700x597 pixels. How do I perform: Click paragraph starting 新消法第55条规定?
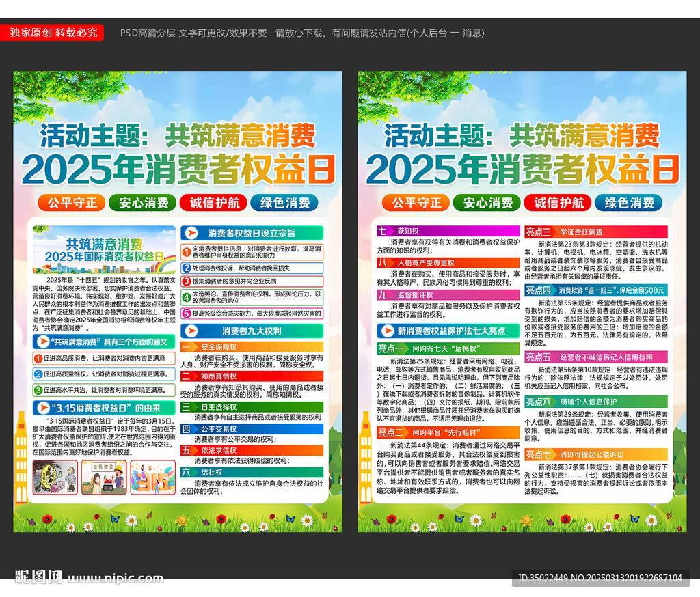click(x=596, y=322)
